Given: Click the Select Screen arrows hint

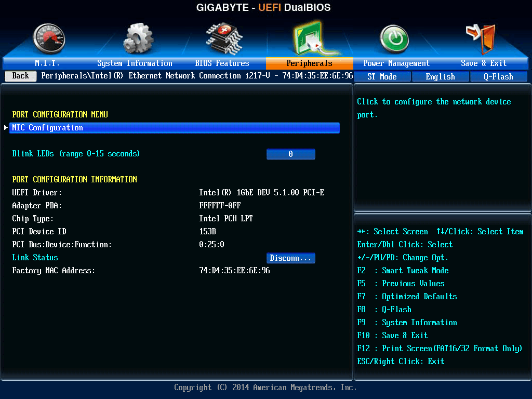Looking at the screenshot, I should (x=393, y=232).
